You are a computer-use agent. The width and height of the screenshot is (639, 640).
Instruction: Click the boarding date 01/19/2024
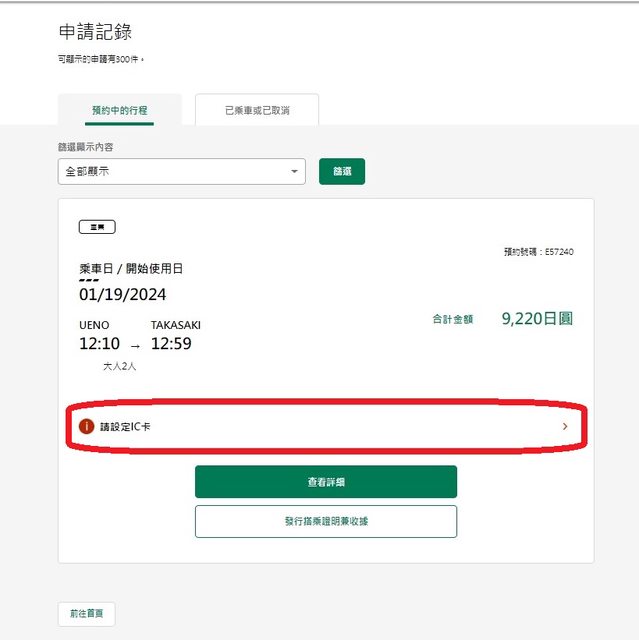click(123, 295)
